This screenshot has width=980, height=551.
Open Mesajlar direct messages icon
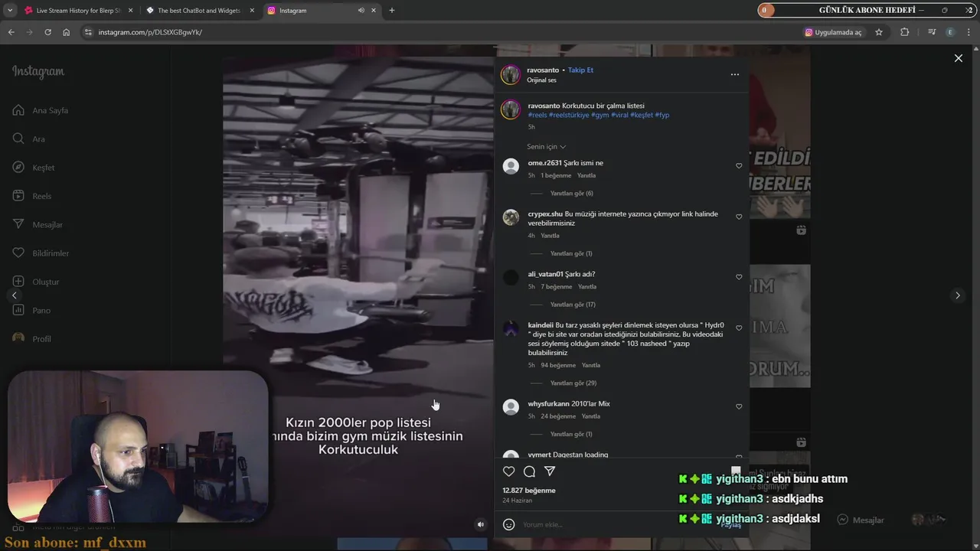[x=18, y=224]
